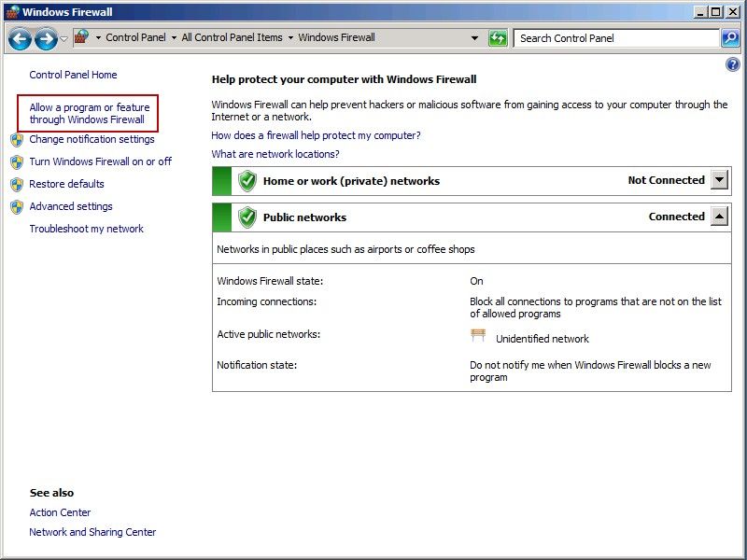Refresh the page with green arrows icon
The height and width of the screenshot is (560, 747).
(498, 38)
